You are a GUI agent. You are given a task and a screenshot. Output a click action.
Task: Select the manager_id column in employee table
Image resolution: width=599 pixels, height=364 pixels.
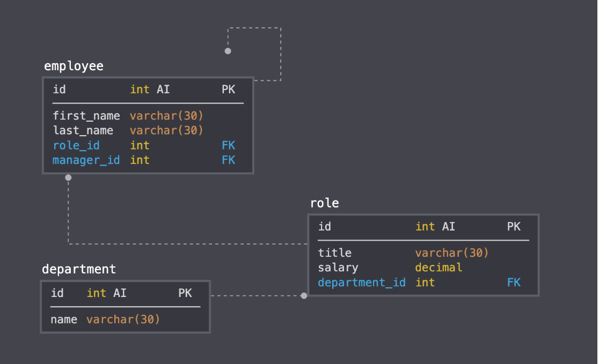click(86, 160)
